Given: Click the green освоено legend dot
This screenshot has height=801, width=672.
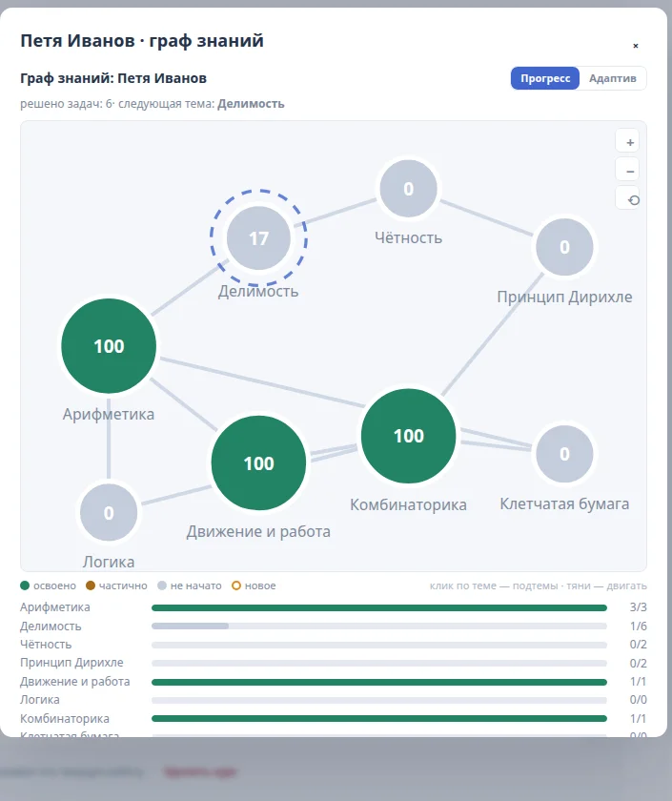Looking at the screenshot, I should [x=25, y=585].
